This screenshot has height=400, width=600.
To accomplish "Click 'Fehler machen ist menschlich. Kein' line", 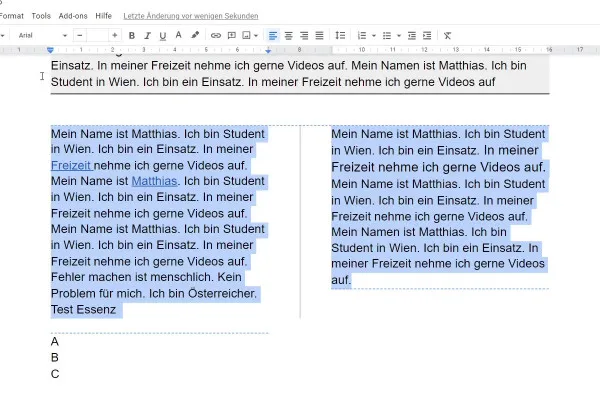I will click(x=146, y=277).
